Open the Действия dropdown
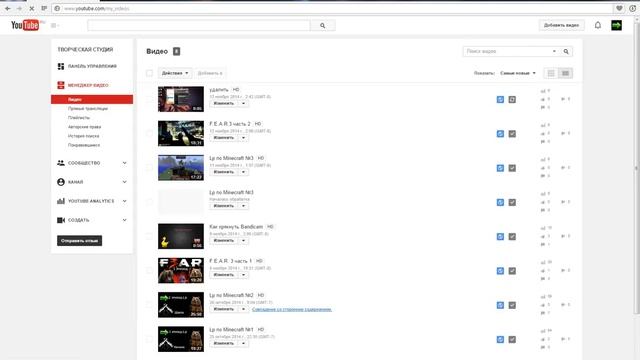 click(x=175, y=73)
